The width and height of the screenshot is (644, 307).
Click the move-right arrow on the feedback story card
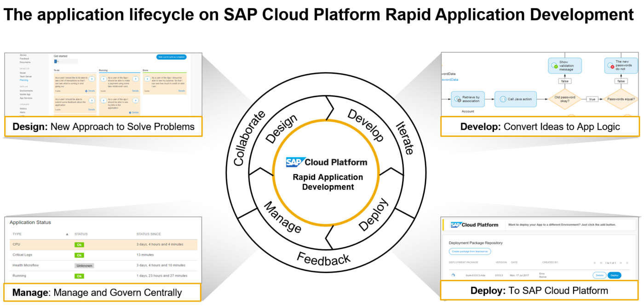click(92, 101)
